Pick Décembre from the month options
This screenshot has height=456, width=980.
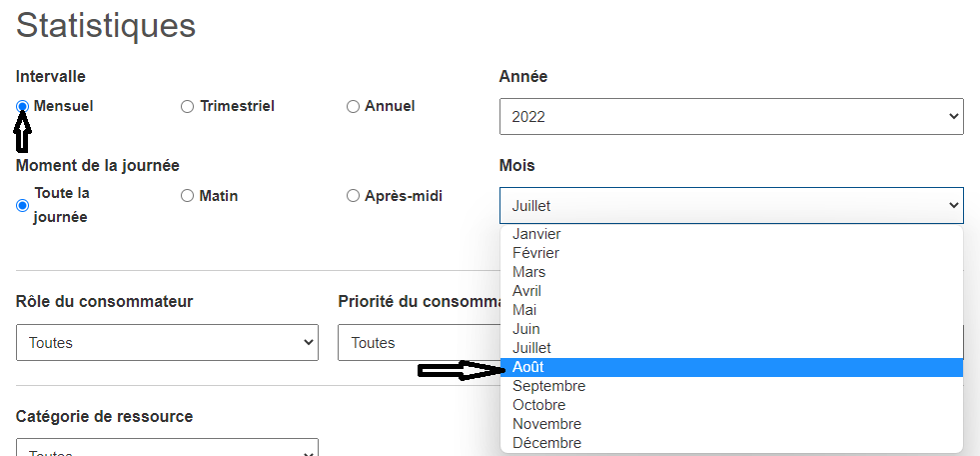coord(731,443)
